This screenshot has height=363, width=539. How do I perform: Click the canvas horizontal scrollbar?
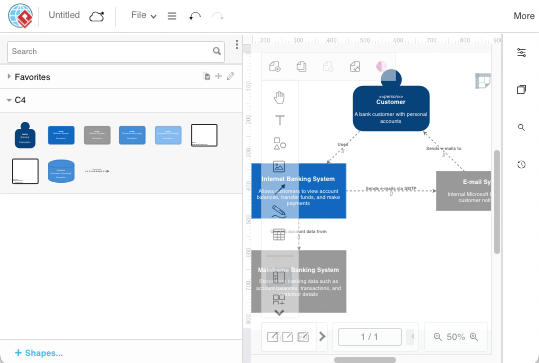click(x=365, y=360)
